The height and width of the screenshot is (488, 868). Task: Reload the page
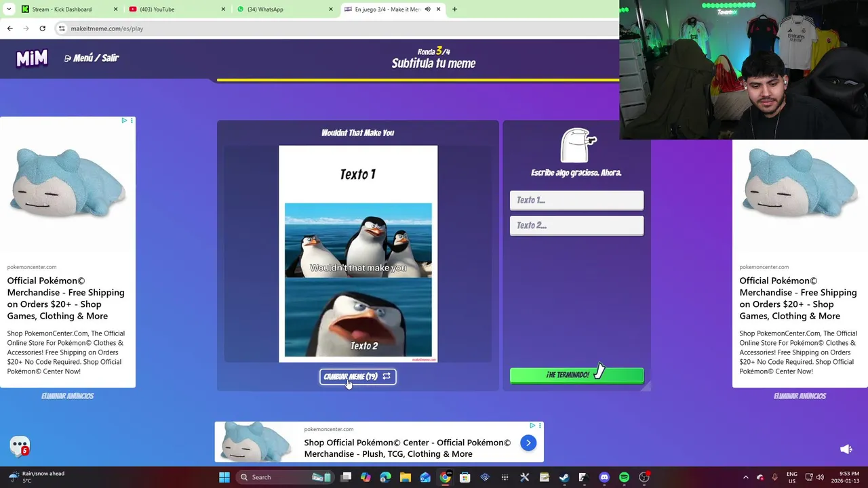point(42,28)
